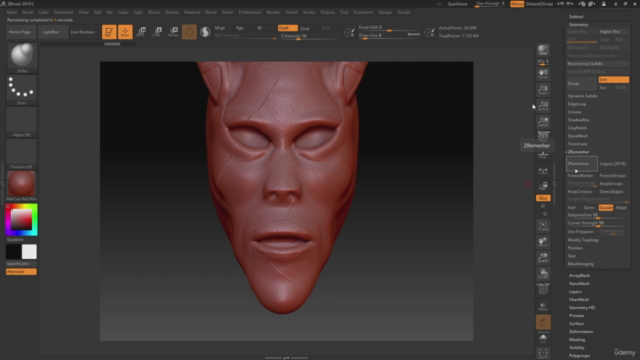Image resolution: width=640 pixels, height=360 pixels.
Task: Toggle the M material channel button
Action: click(x=259, y=28)
